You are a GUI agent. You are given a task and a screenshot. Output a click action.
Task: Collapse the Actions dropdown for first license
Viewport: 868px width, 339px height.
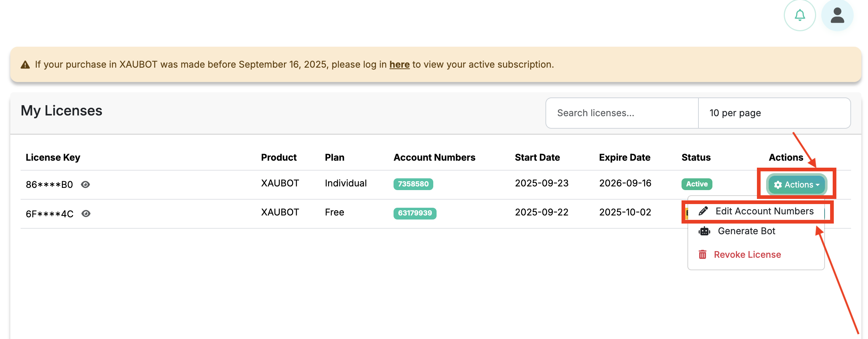click(x=797, y=185)
